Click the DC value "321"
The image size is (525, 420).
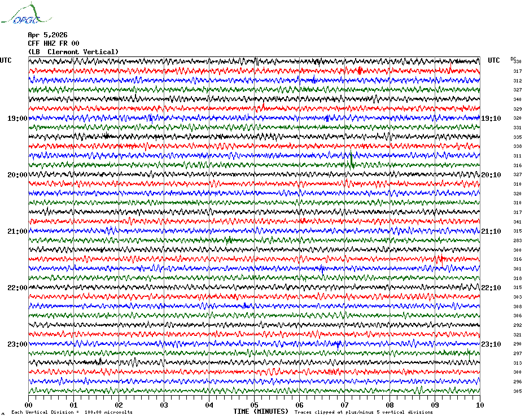click(518, 335)
